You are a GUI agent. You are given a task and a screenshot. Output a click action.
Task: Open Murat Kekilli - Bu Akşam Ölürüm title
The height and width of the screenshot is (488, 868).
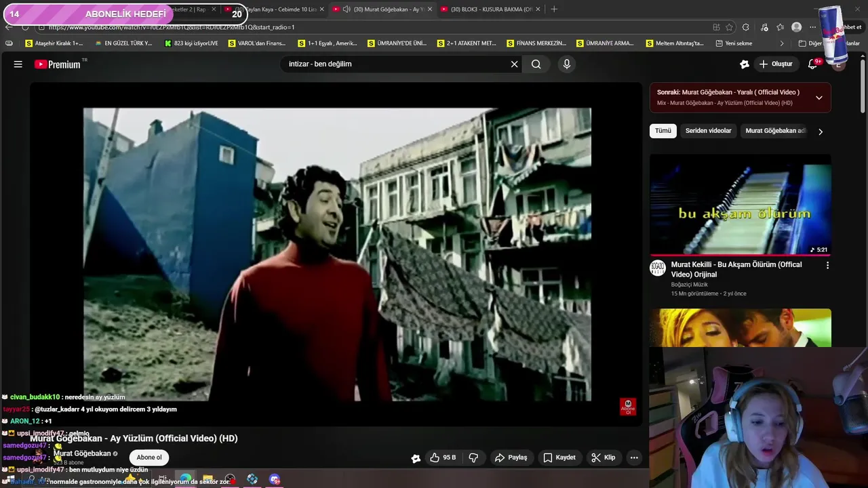click(x=736, y=269)
